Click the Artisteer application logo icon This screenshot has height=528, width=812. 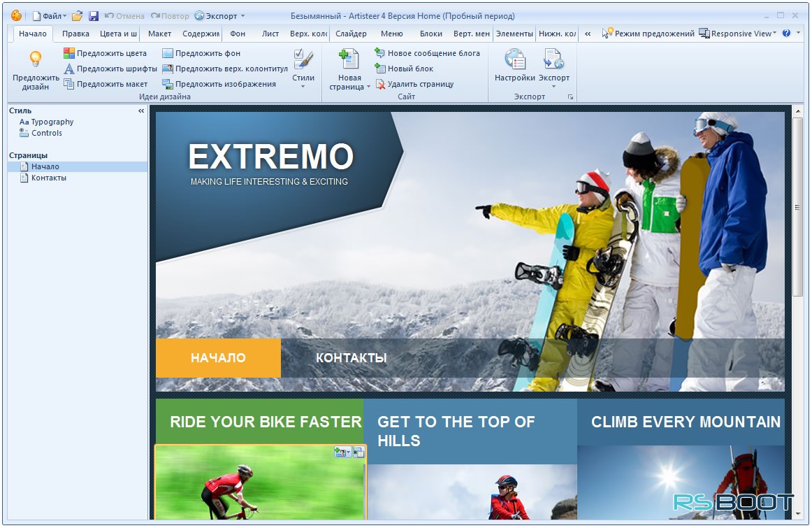click(x=17, y=15)
